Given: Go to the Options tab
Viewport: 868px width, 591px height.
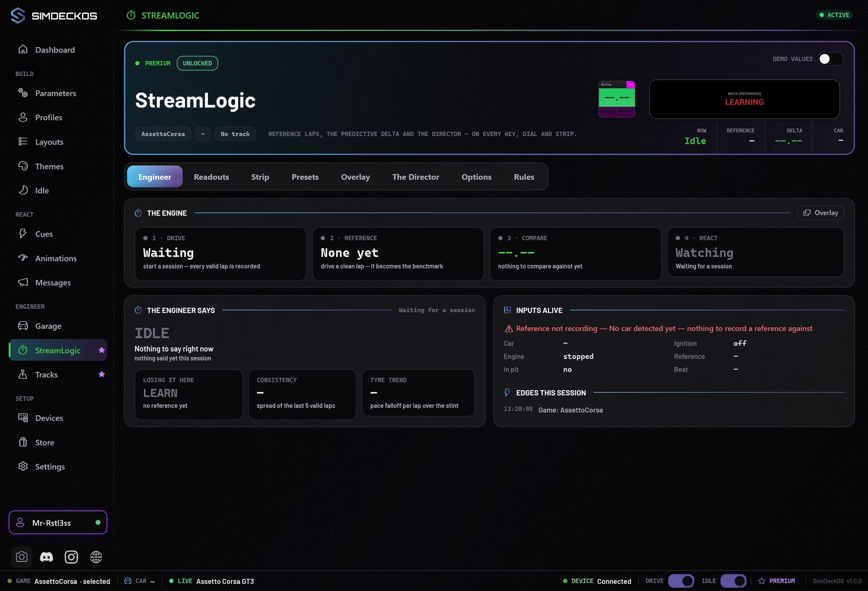Looking at the screenshot, I should pyautogui.click(x=477, y=177).
